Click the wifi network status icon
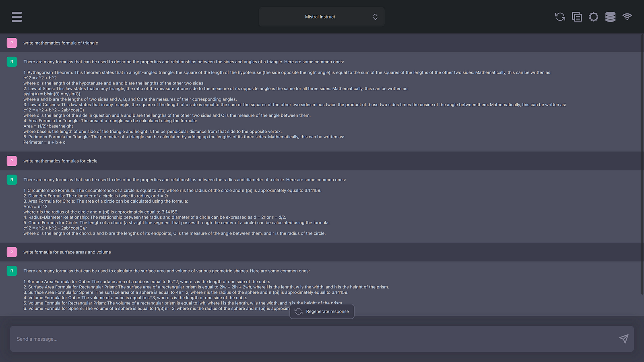 pos(627,16)
